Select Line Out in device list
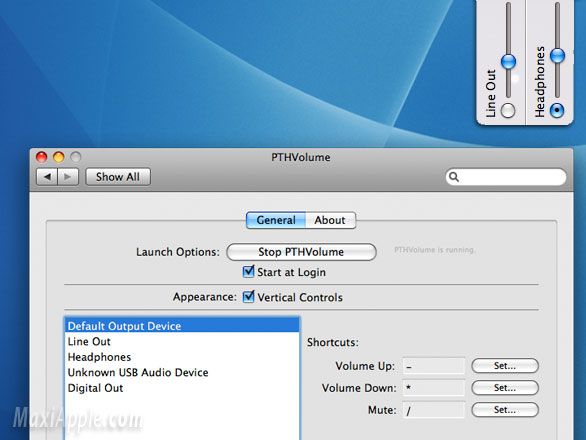The width and height of the screenshot is (586, 440). point(182,341)
